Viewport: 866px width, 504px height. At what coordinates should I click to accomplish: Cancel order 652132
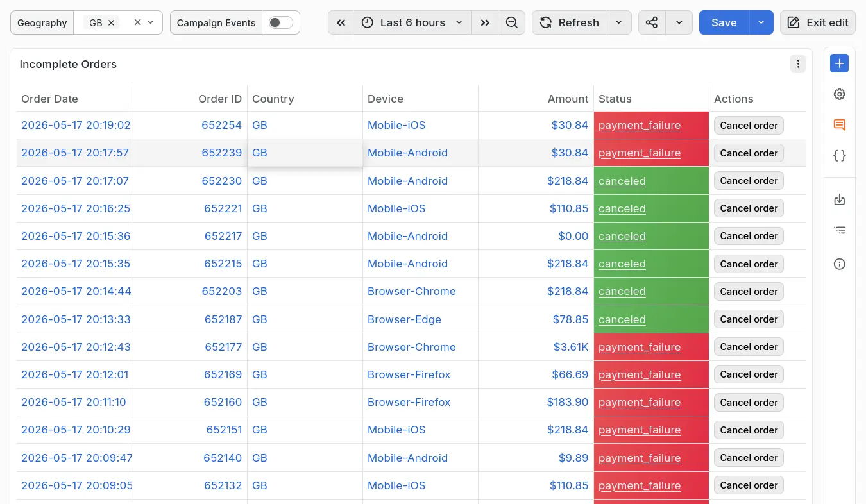tap(749, 485)
